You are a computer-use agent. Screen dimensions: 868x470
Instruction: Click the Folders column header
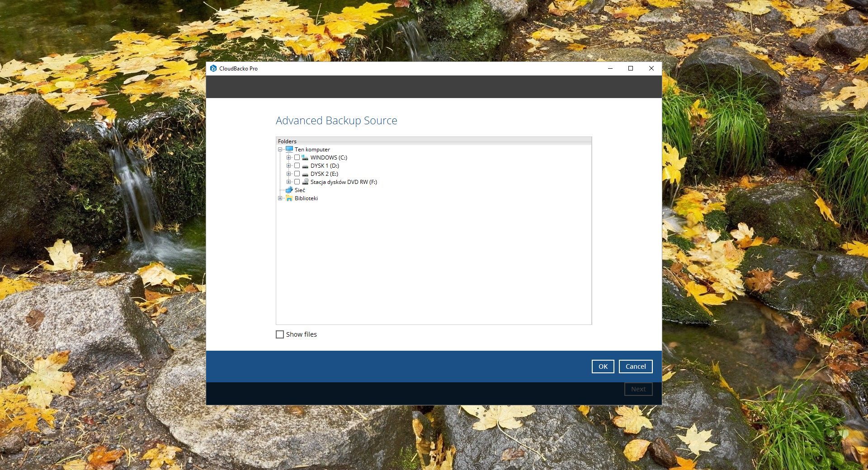click(x=433, y=141)
